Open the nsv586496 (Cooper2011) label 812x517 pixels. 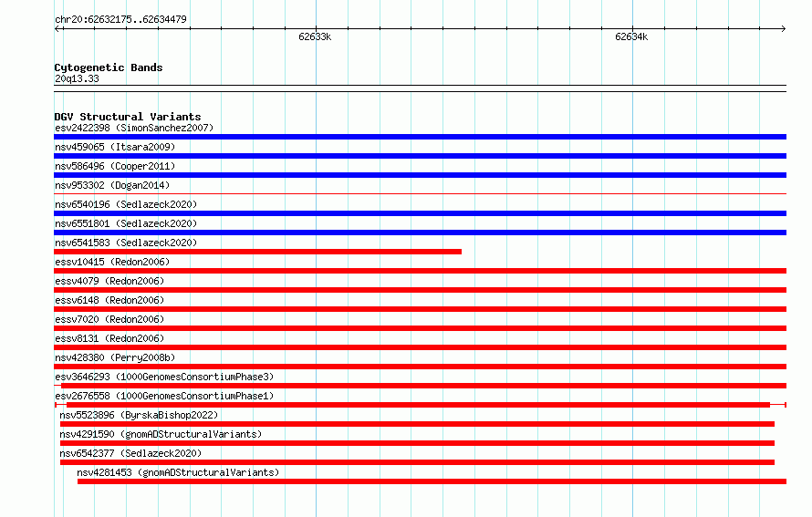(115, 166)
